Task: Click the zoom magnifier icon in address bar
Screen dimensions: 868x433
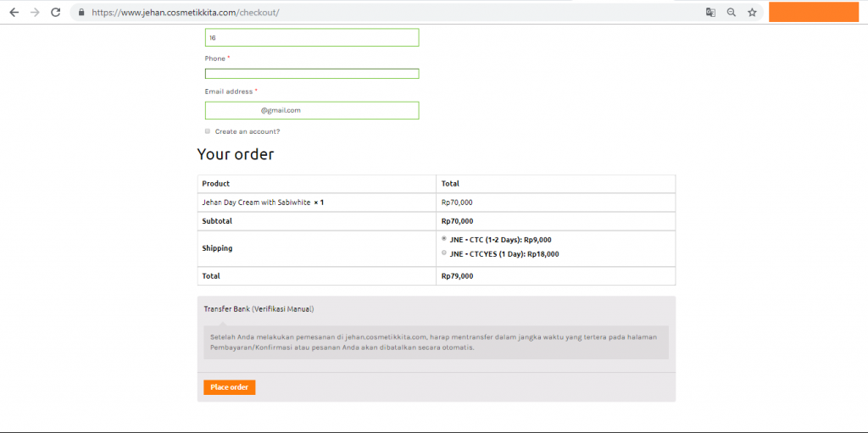Action: click(x=732, y=12)
